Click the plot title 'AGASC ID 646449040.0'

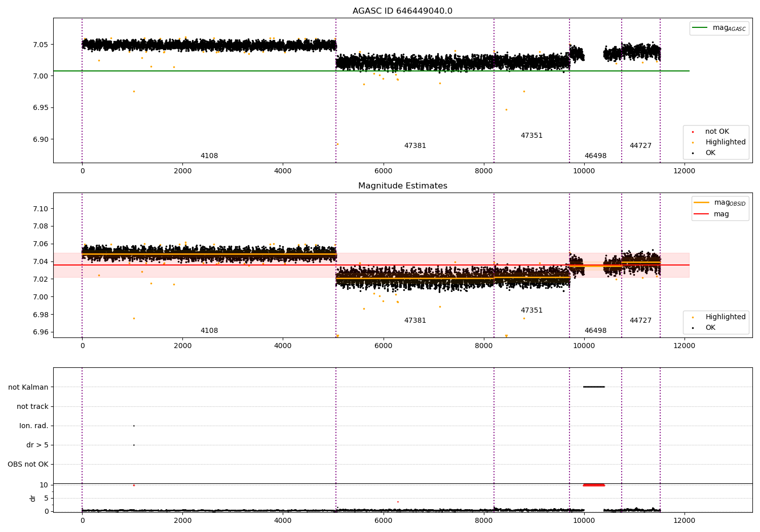tap(403, 11)
